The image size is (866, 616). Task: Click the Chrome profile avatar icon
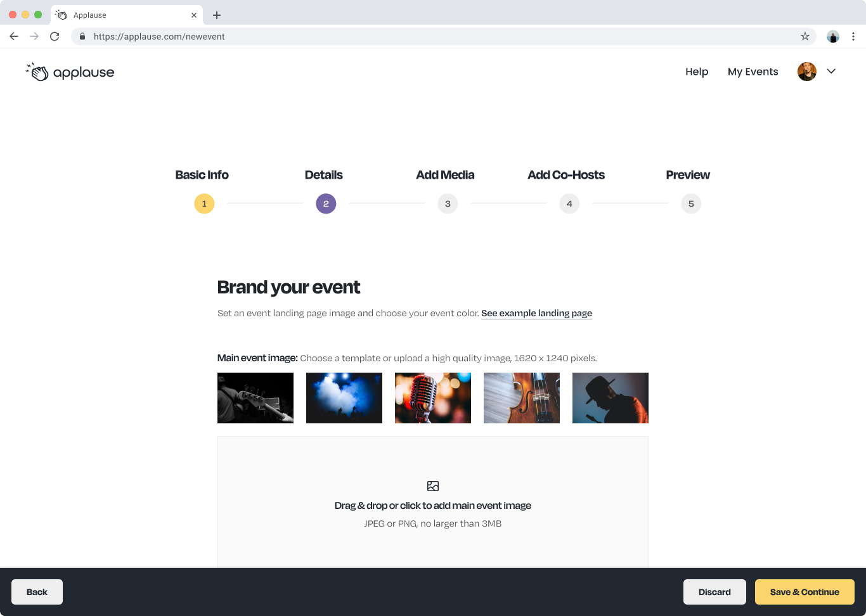coord(832,37)
